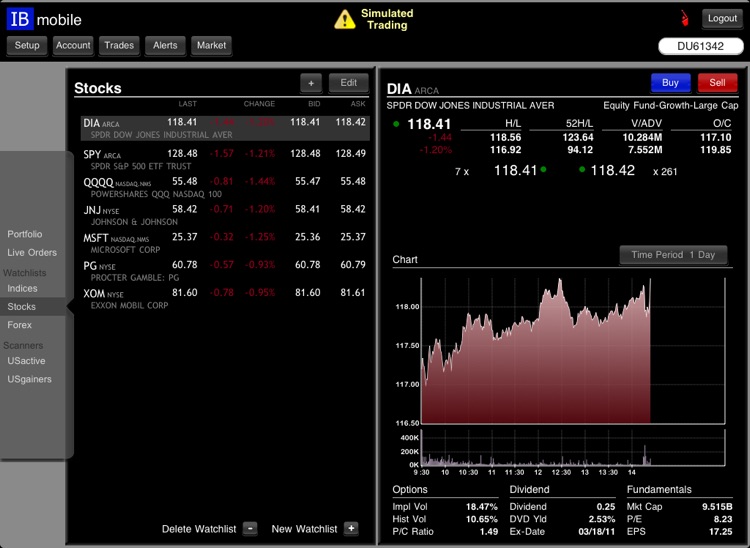Select the Stocks watchlist in sidebar
750x548 pixels.
point(33,307)
